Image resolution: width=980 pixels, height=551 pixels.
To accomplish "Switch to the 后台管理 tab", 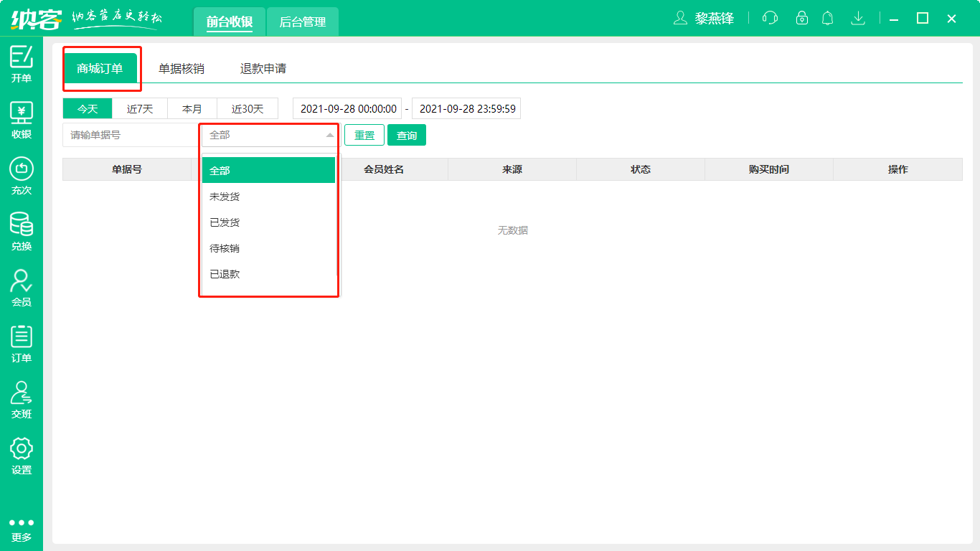I will pos(303,22).
